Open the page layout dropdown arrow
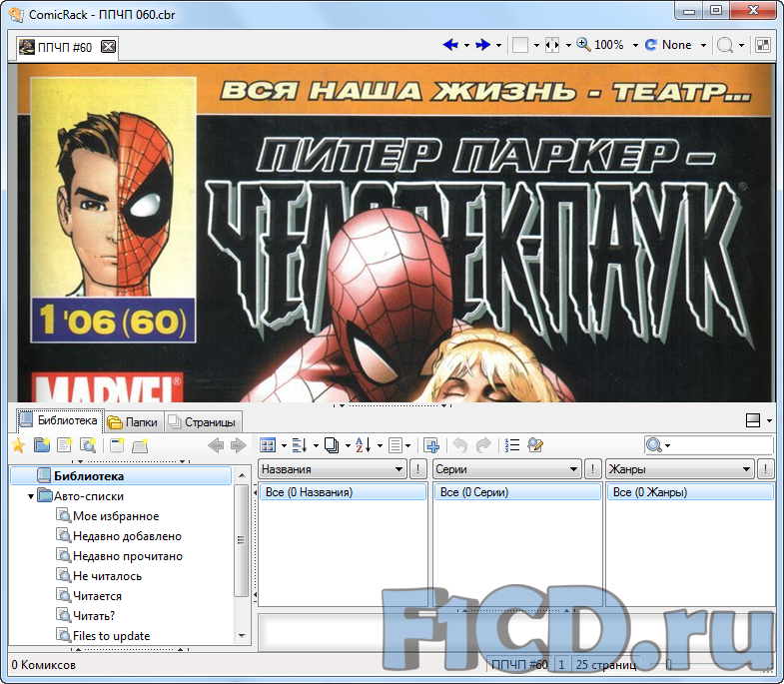784x684 pixels. pos(536,46)
